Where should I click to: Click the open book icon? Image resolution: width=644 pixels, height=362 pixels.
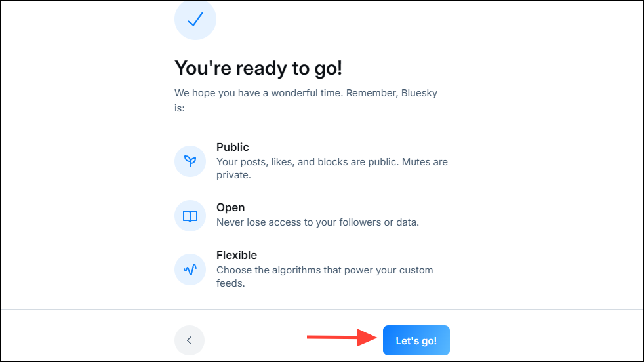(190, 216)
